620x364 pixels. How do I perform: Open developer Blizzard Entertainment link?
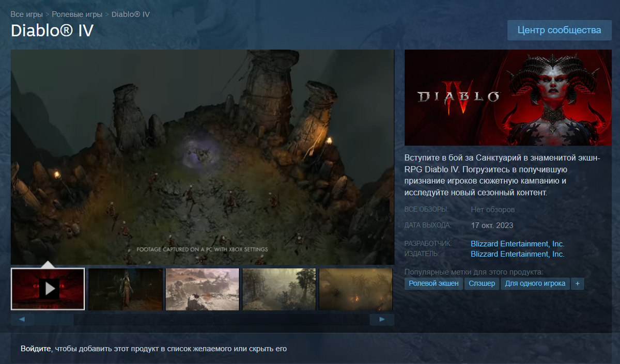pos(517,244)
